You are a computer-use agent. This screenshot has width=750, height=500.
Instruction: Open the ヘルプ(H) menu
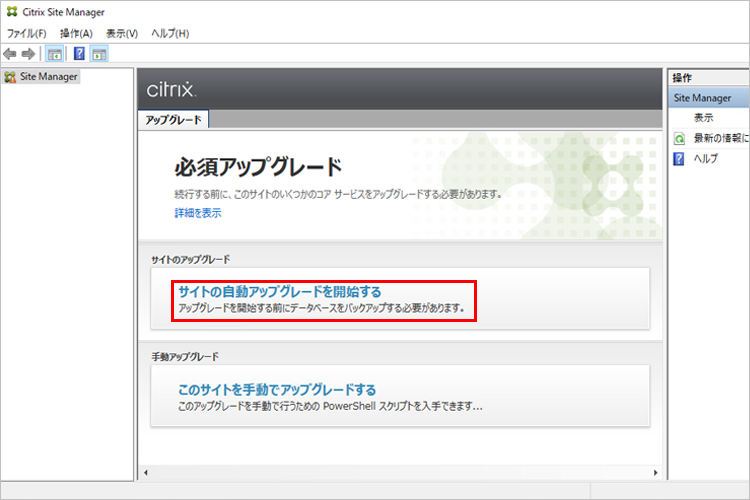pos(170,33)
